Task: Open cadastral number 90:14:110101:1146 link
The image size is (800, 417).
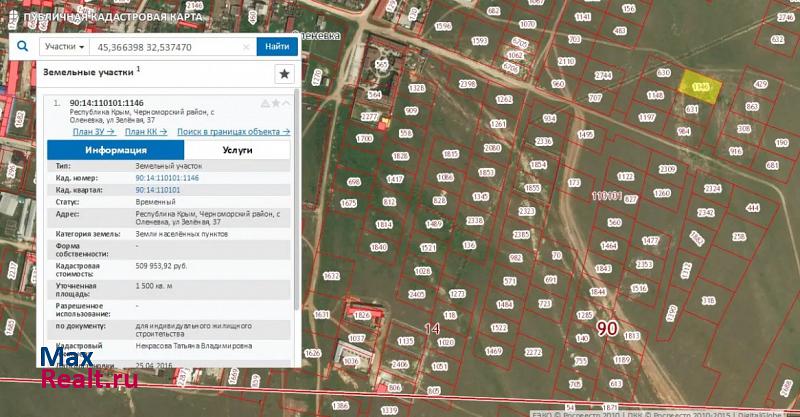Action: [x=167, y=177]
